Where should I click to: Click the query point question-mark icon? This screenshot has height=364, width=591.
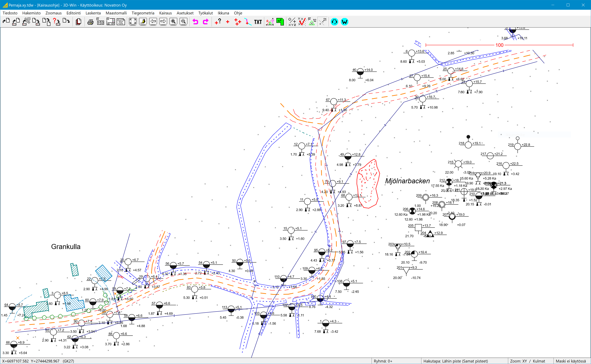coord(218,22)
